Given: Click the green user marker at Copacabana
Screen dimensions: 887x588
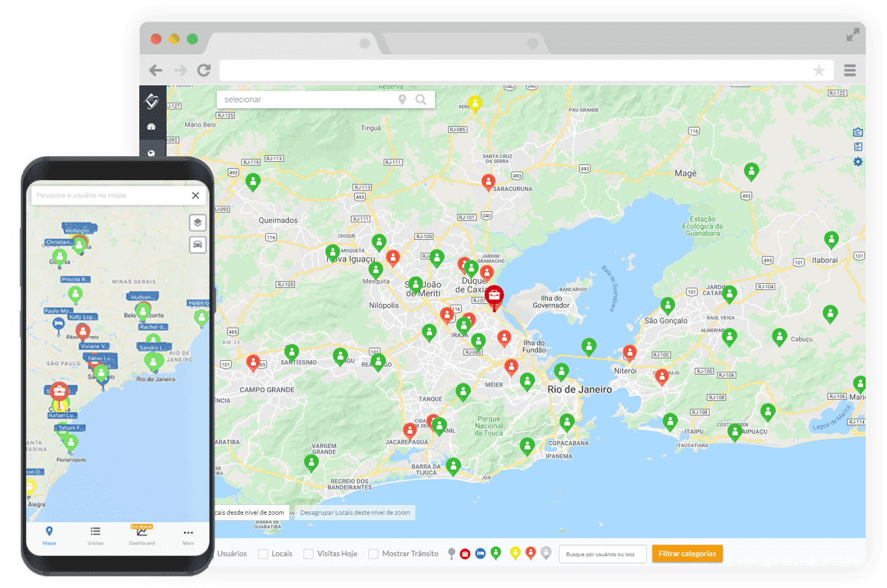Looking at the screenshot, I should [567, 422].
